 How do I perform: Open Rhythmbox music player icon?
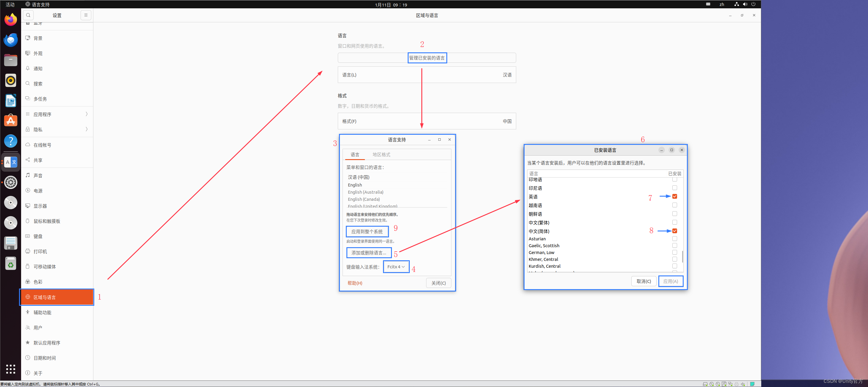11,80
